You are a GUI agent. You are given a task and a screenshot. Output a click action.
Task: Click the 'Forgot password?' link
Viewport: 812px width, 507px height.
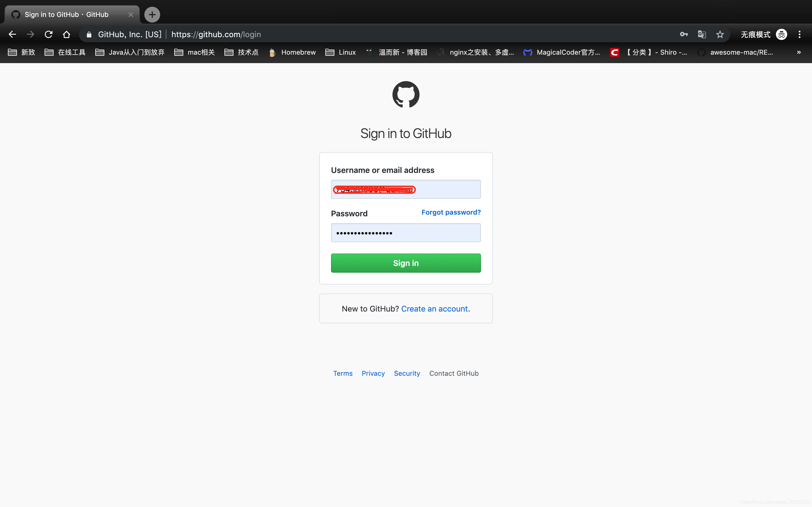[x=451, y=212]
